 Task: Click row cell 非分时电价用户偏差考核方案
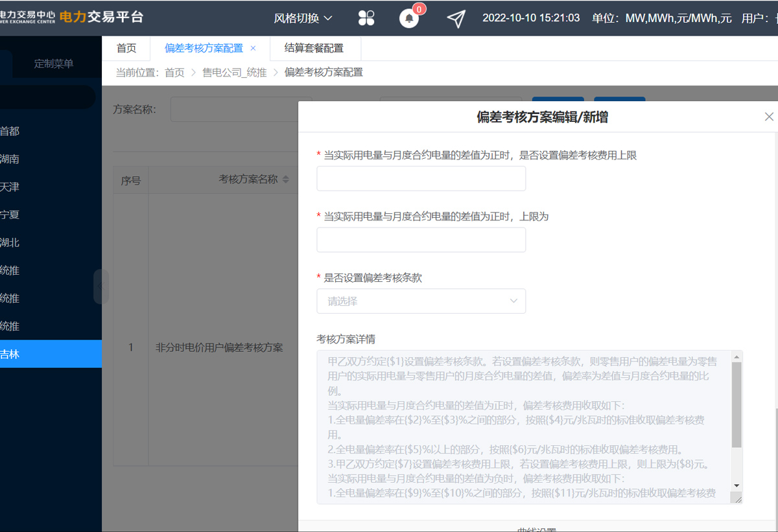coord(219,347)
